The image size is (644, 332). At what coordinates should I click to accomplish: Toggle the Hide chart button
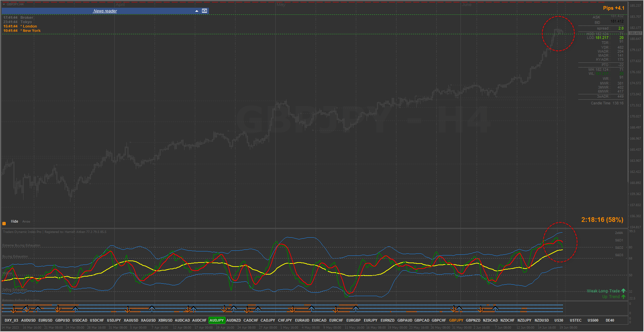[x=14, y=221]
